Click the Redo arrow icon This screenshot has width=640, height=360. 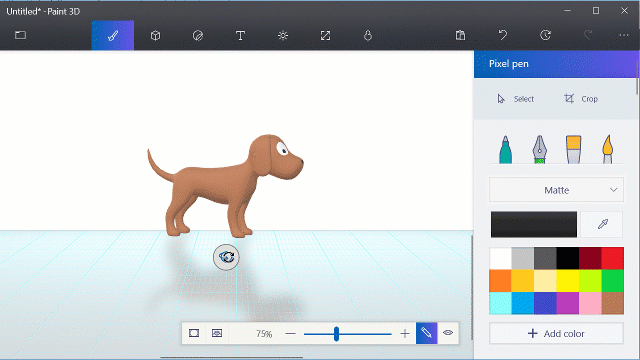(588, 35)
